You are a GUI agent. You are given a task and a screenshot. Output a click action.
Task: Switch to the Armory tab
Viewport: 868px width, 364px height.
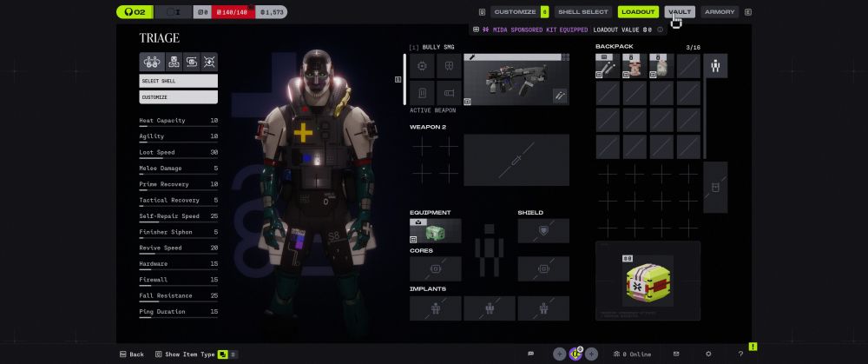point(719,12)
